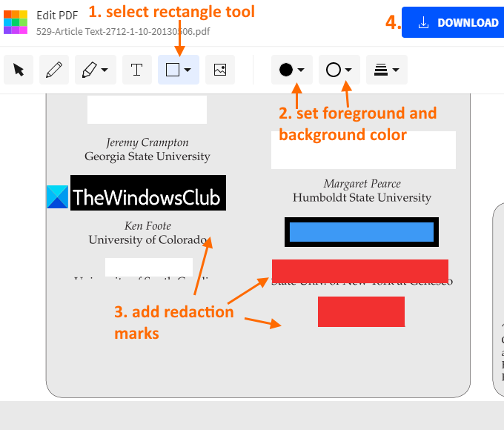Open the outline circle color dropdown
Image resolution: width=504 pixels, height=430 pixels.
339,70
